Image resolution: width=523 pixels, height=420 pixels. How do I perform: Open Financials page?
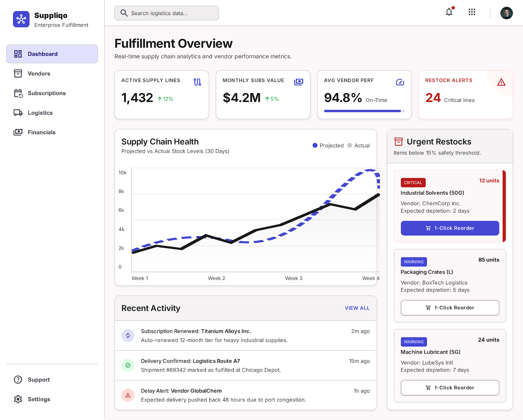(52, 132)
